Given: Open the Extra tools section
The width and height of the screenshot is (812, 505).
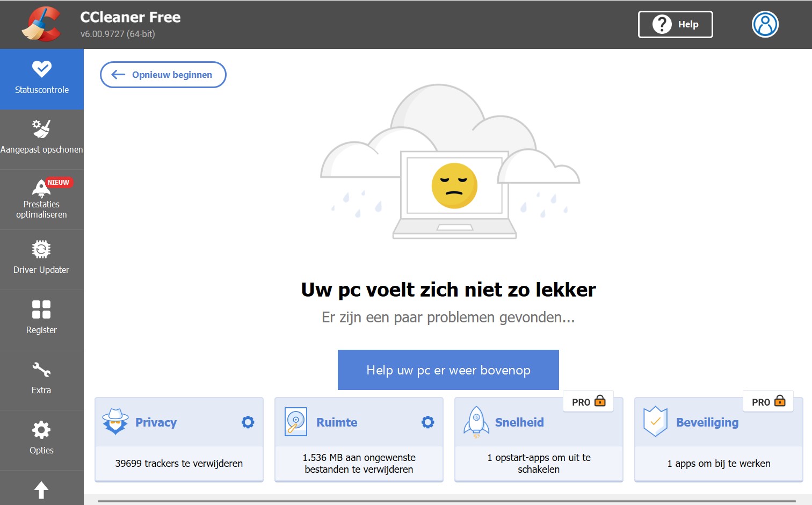Looking at the screenshot, I should [42, 380].
